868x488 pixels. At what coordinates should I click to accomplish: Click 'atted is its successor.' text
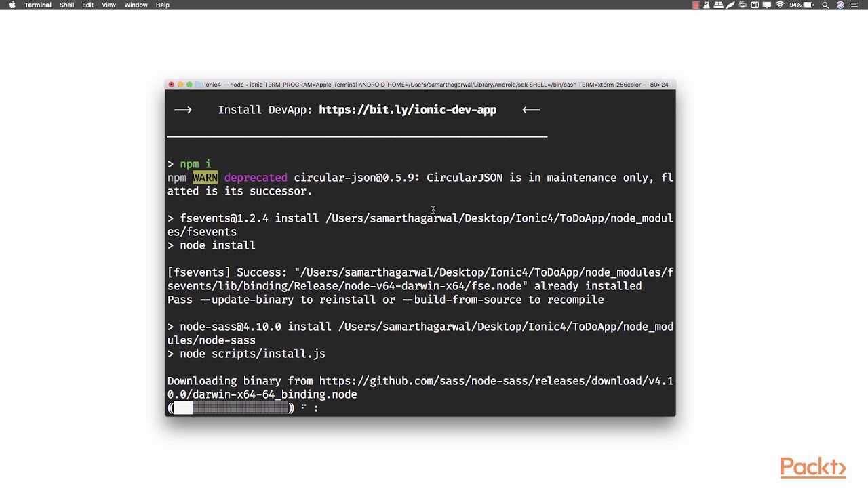(240, 191)
